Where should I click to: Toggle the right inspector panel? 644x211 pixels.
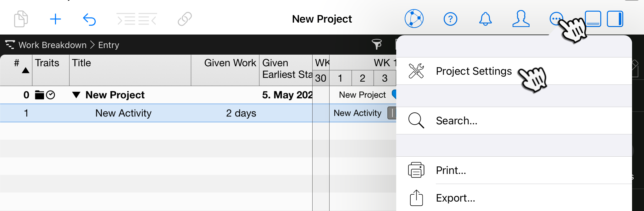pos(615,19)
